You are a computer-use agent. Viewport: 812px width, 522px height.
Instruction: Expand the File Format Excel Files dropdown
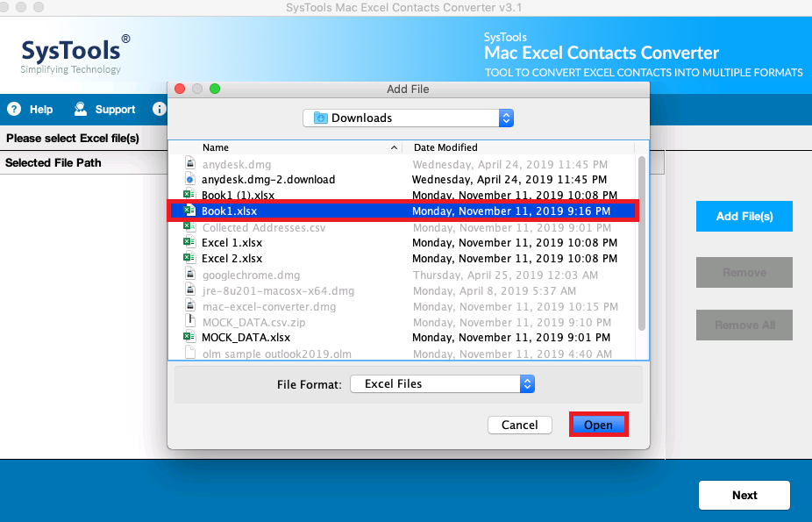tap(442, 383)
